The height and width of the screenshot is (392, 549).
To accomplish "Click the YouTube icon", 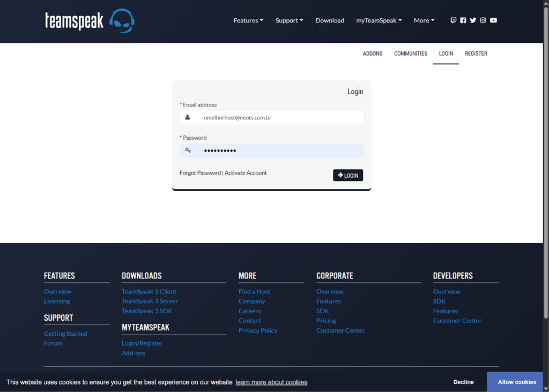I will (x=493, y=20).
